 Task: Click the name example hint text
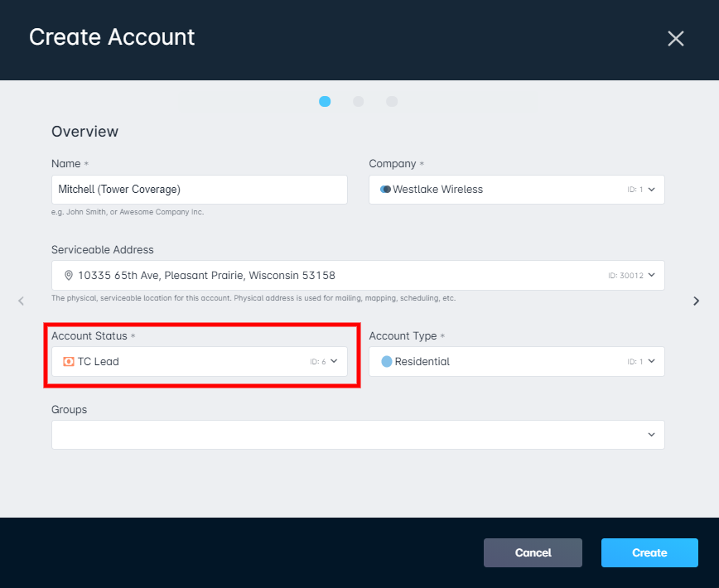pos(128,212)
